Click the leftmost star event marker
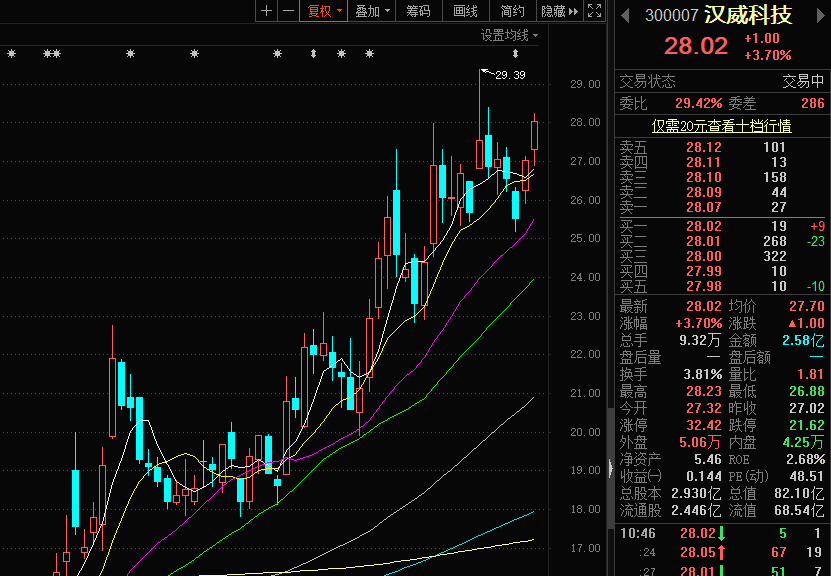The height and width of the screenshot is (576, 831). (x=10, y=54)
